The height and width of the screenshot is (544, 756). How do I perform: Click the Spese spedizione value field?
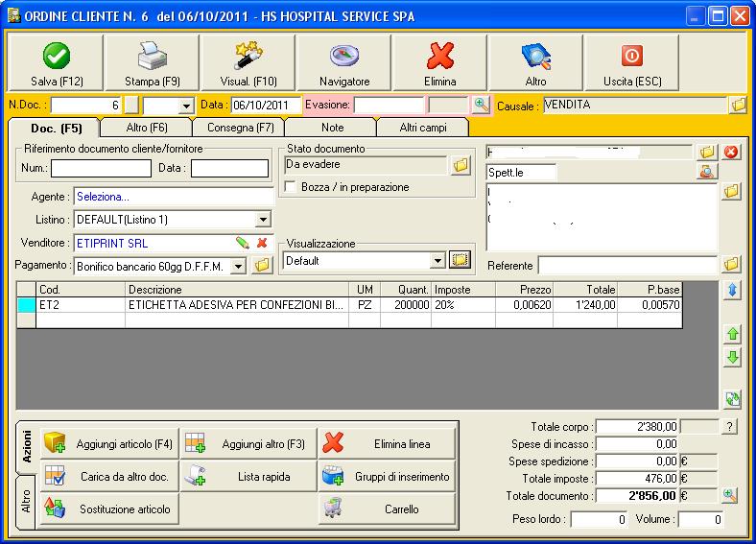pyautogui.click(x=637, y=461)
